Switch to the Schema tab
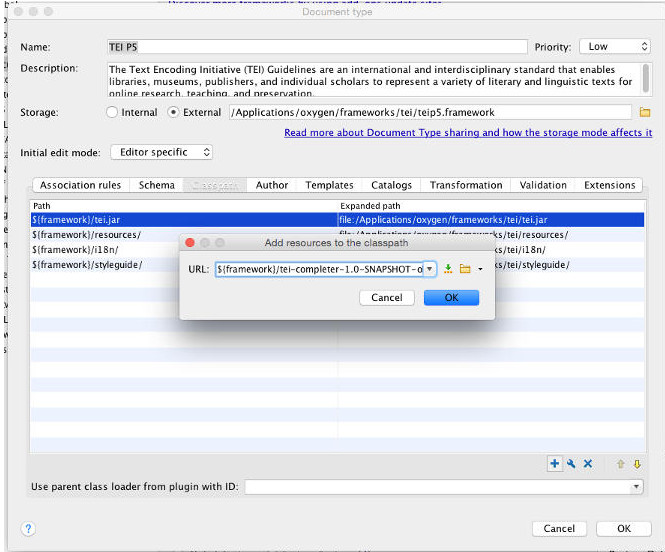This screenshot has height=552, width=665. pyautogui.click(x=156, y=185)
